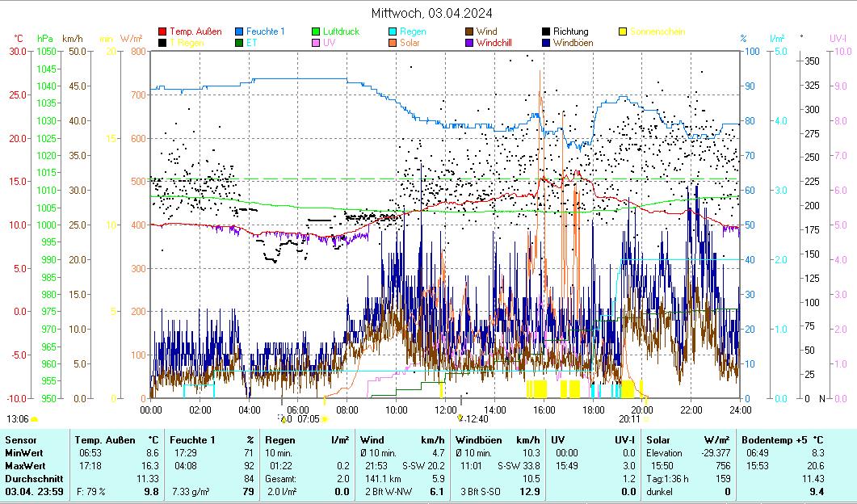Select the green Luftdruck legend marker
Screen dimensions: 857x504
pos(317,32)
